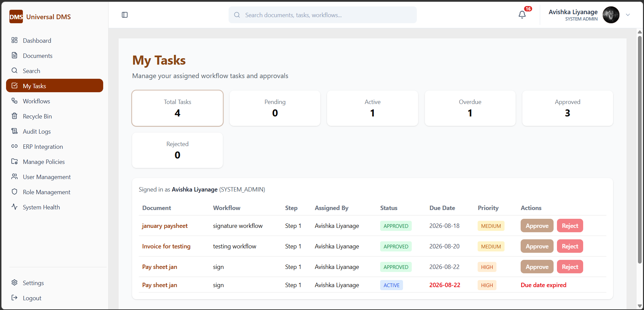The image size is (644, 310).
Task: Click the ACTIVE status badge
Action: pyautogui.click(x=391, y=285)
